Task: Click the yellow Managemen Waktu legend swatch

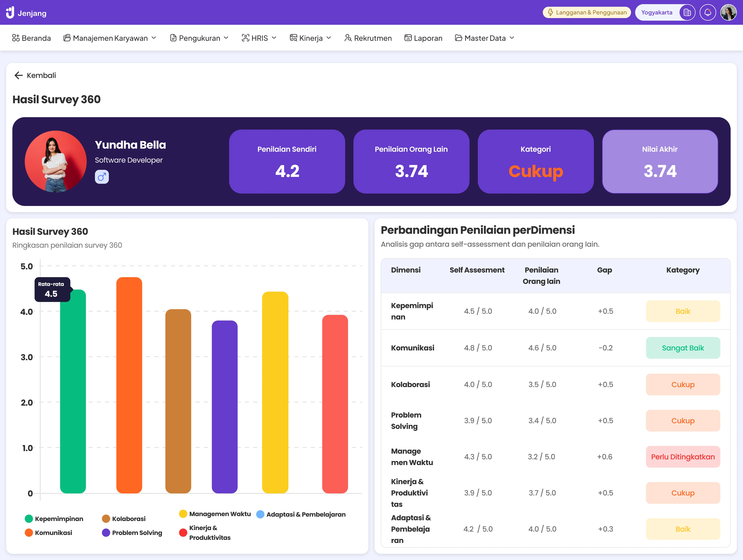Action: [183, 514]
